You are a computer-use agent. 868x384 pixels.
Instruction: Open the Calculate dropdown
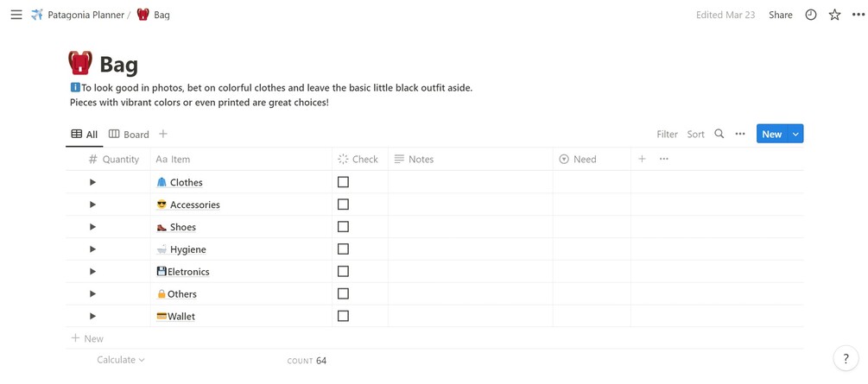tap(121, 360)
